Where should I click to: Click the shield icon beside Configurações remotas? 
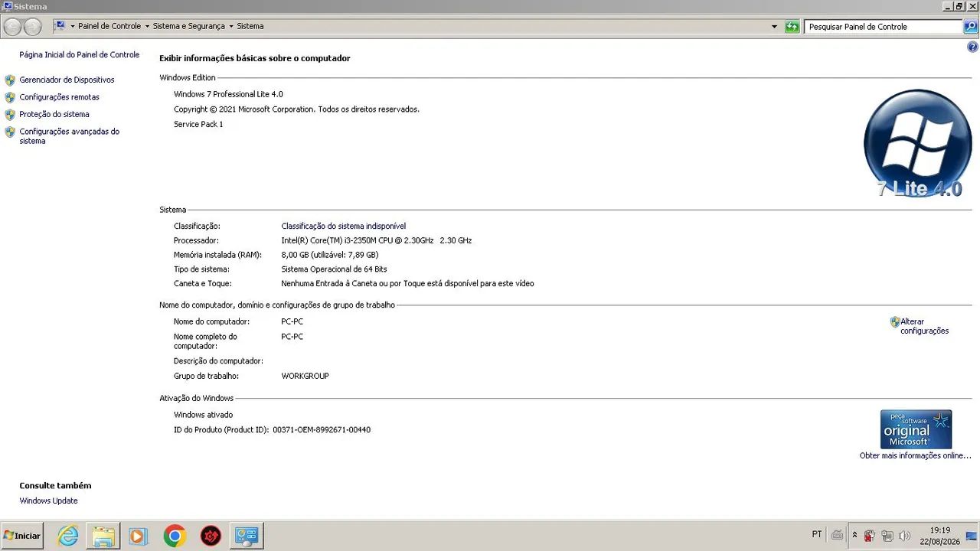point(10,98)
